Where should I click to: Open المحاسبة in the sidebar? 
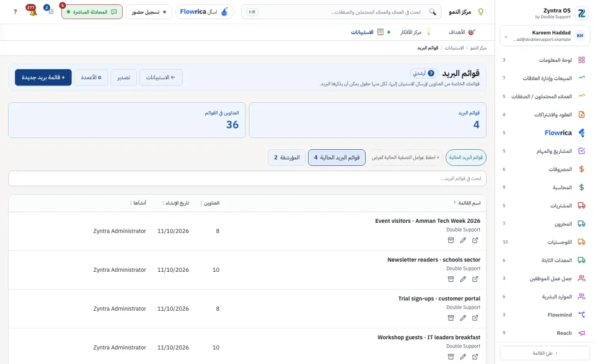545,188
